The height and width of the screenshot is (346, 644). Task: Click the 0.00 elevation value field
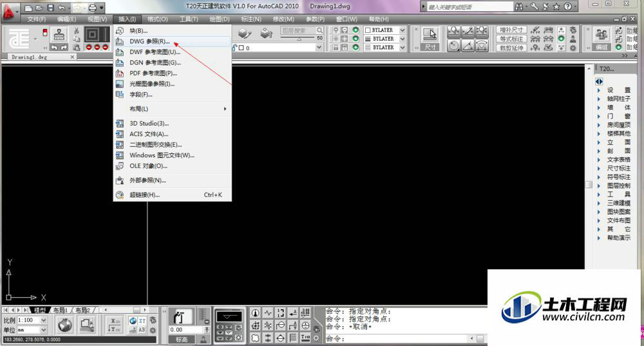(x=185, y=329)
